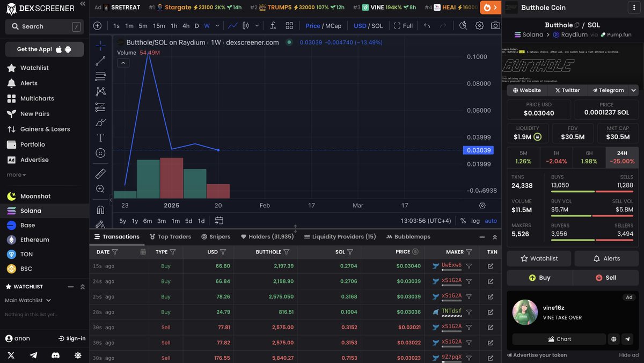Switch currency denomination to SOL

(377, 26)
